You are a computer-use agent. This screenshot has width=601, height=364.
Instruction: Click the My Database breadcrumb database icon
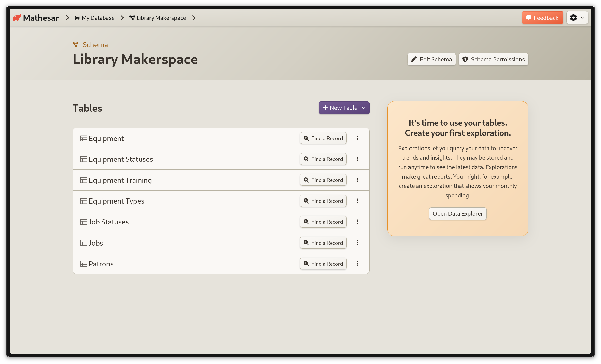(x=77, y=18)
